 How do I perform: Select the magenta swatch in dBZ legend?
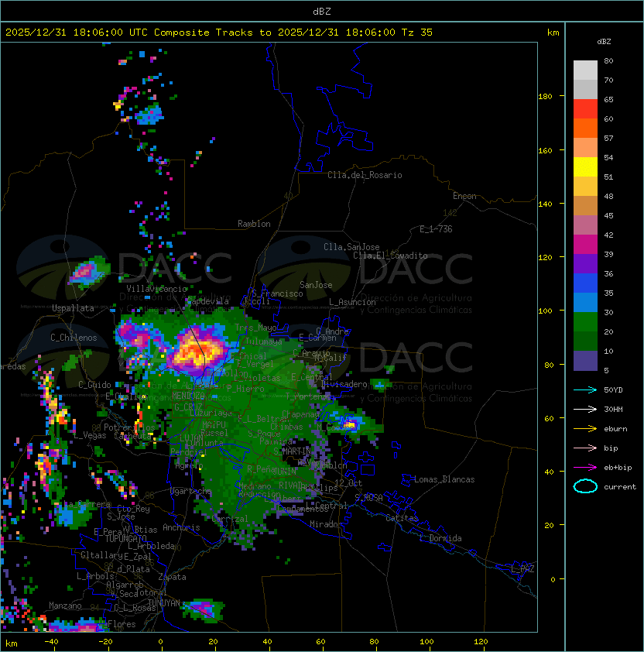[585, 245]
